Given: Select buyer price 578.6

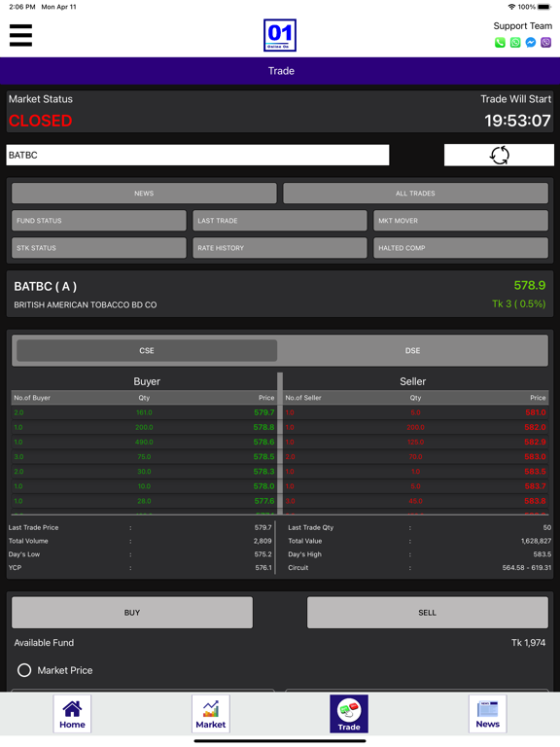Looking at the screenshot, I should 264,443.
